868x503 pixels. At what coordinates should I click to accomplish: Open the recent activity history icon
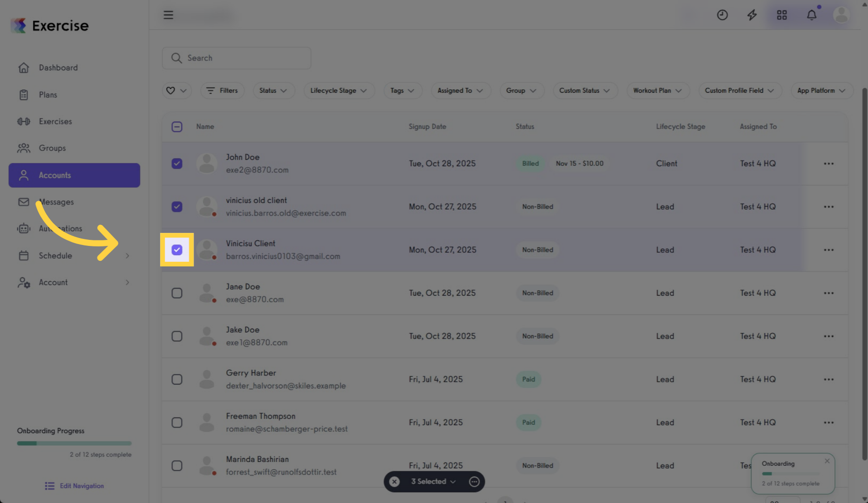[722, 15]
